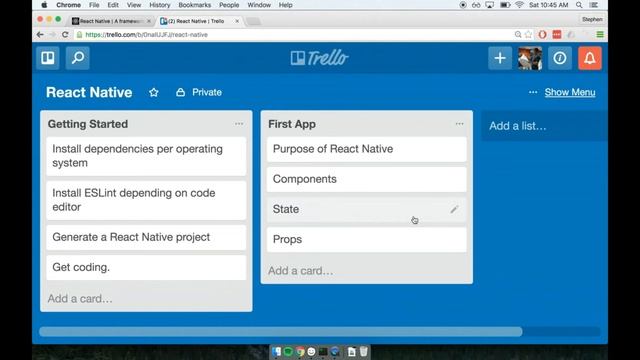This screenshot has height=360, width=640.
Task: Open the State card
Action: [x=367, y=209]
